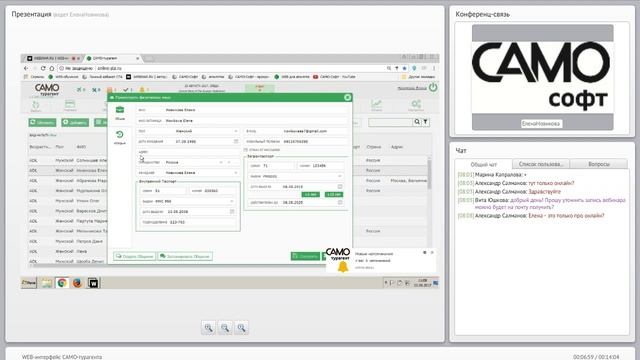Open the calendar for the internal passport issue date
This screenshot has height=360, width=640.
[232, 211]
